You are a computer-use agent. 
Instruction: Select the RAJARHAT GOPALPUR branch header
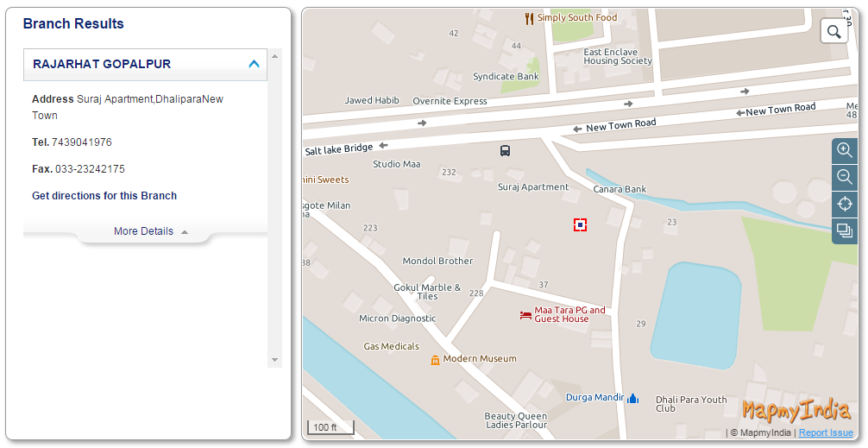[x=145, y=64]
